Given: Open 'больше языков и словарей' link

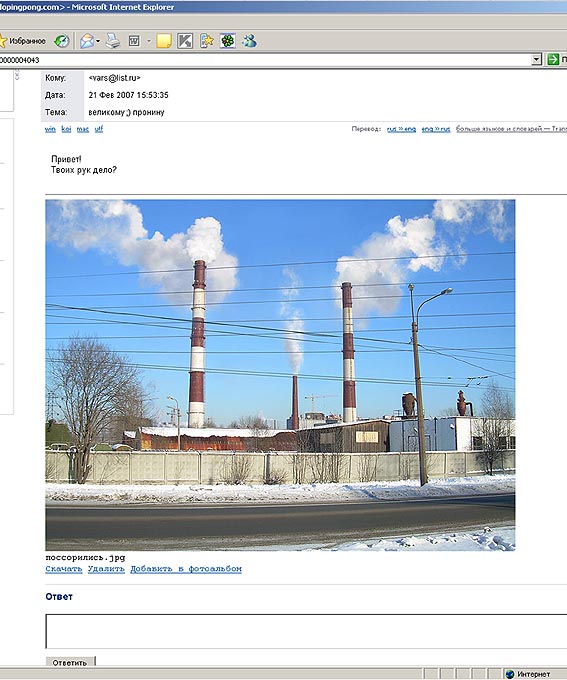Looking at the screenshot, I should 511,129.
